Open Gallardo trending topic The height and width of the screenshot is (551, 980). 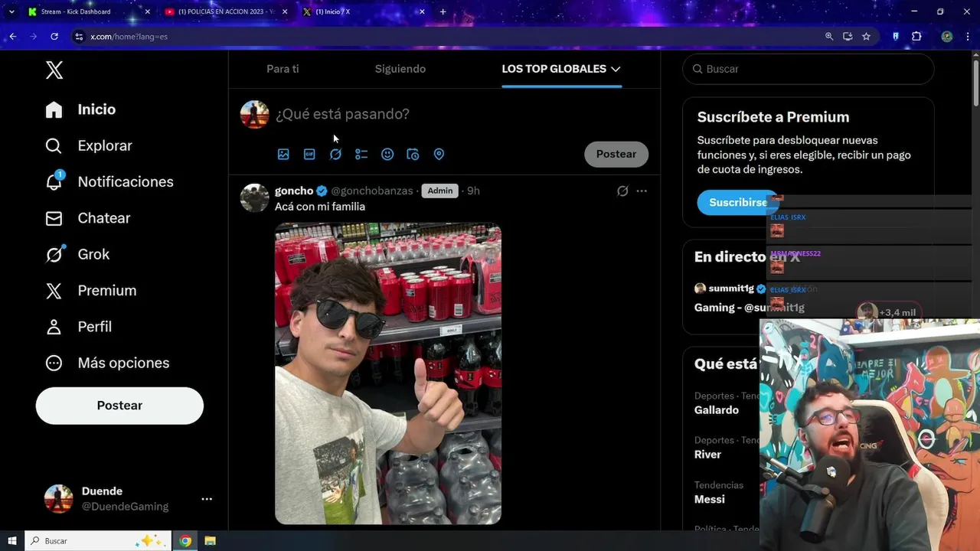pyautogui.click(x=717, y=410)
